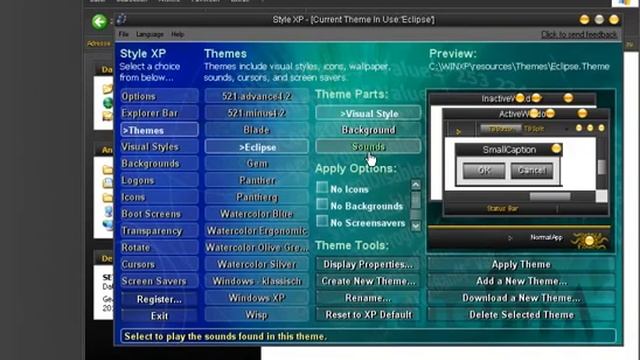The image size is (640, 360).
Task: Open Backgrounds section in sidebar
Action: [159, 164]
